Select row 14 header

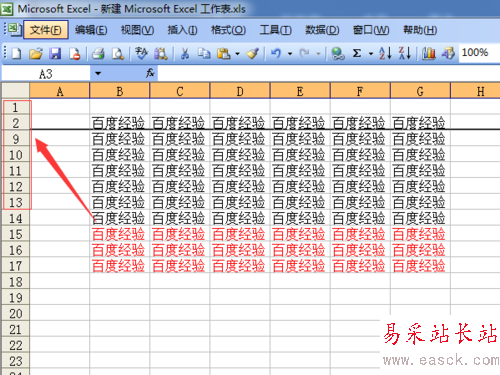(16, 218)
